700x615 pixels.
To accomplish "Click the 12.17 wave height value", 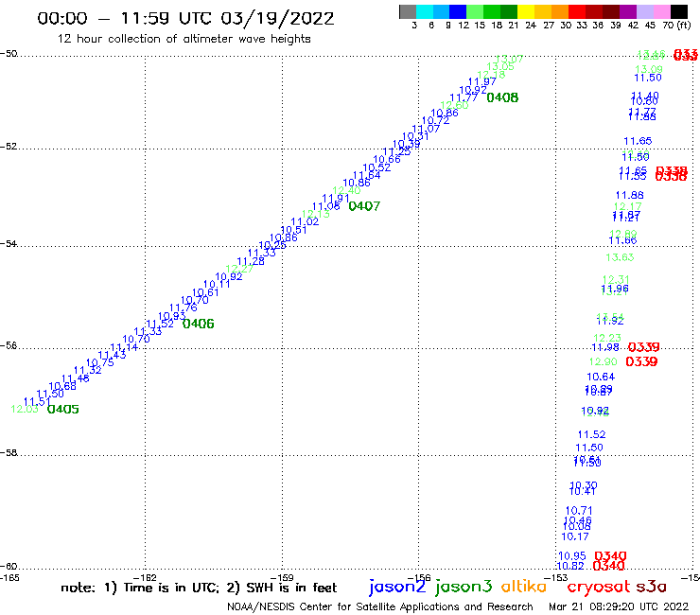I will 628,207.
